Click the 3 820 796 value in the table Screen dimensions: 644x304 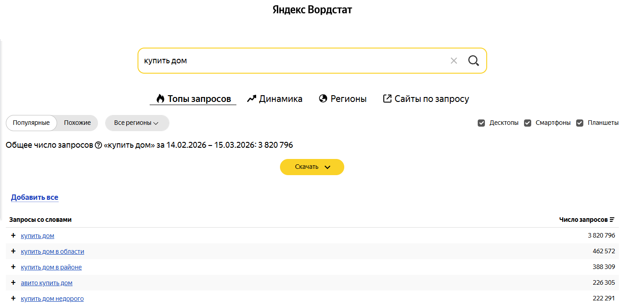601,235
